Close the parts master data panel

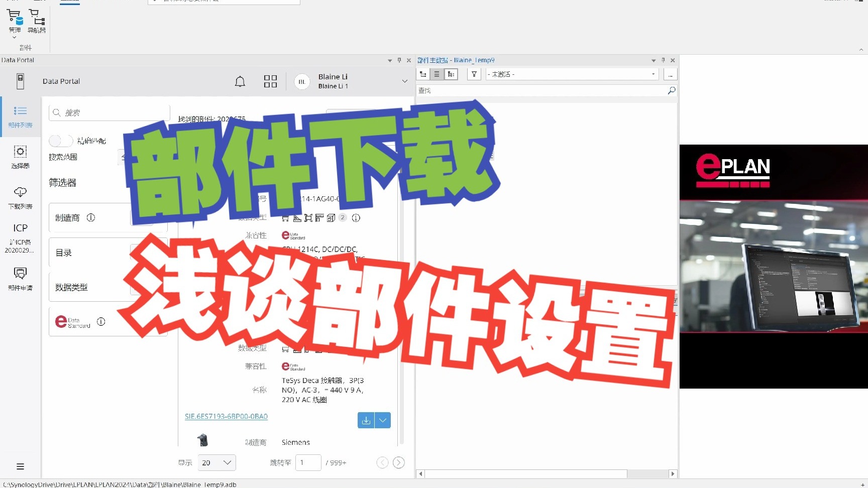(673, 60)
